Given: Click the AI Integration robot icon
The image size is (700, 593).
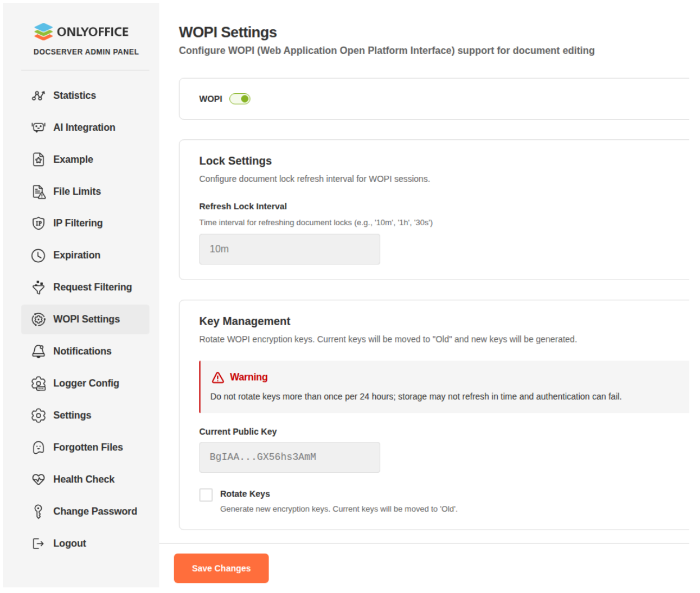Looking at the screenshot, I should (38, 127).
